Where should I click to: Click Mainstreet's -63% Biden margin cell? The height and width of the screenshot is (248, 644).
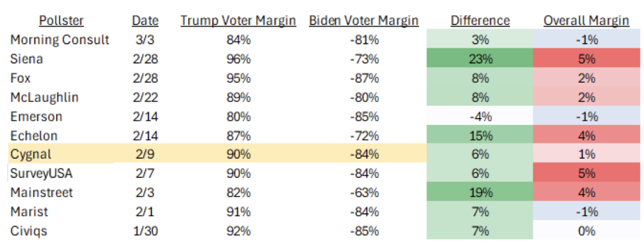[364, 193]
